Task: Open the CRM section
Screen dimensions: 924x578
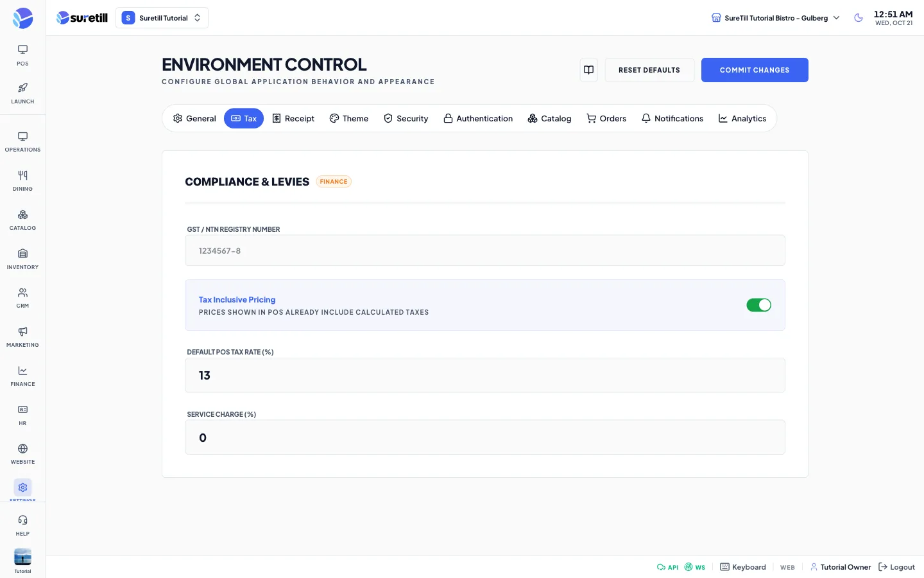Action: pos(22,298)
